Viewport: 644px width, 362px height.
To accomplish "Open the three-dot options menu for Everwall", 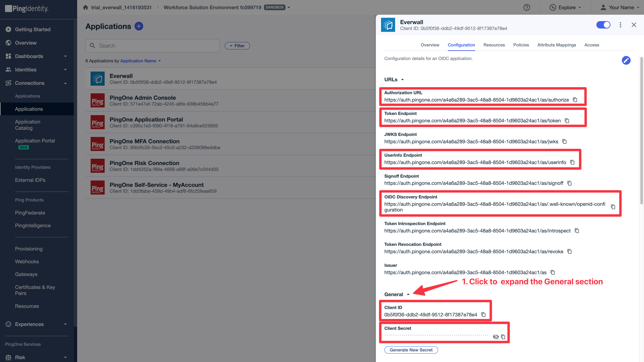I will [620, 25].
